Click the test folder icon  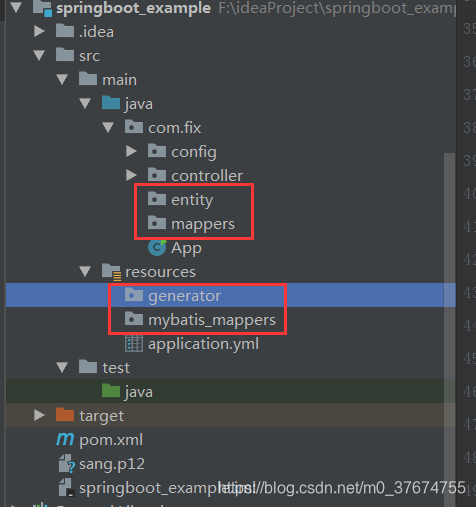(88, 367)
